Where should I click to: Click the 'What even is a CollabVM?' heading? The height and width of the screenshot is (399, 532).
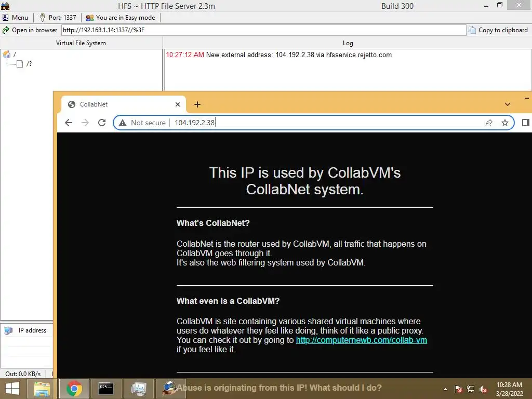[228, 301]
